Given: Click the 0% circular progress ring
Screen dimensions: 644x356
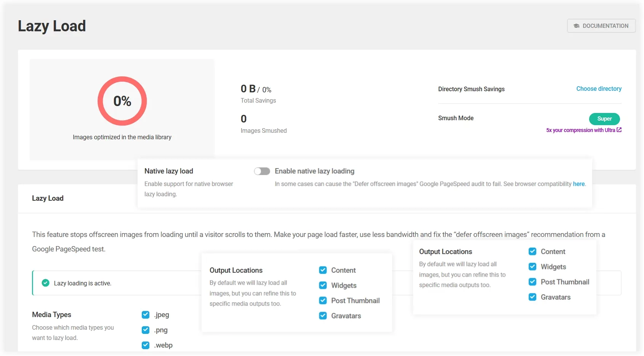Looking at the screenshot, I should (122, 101).
